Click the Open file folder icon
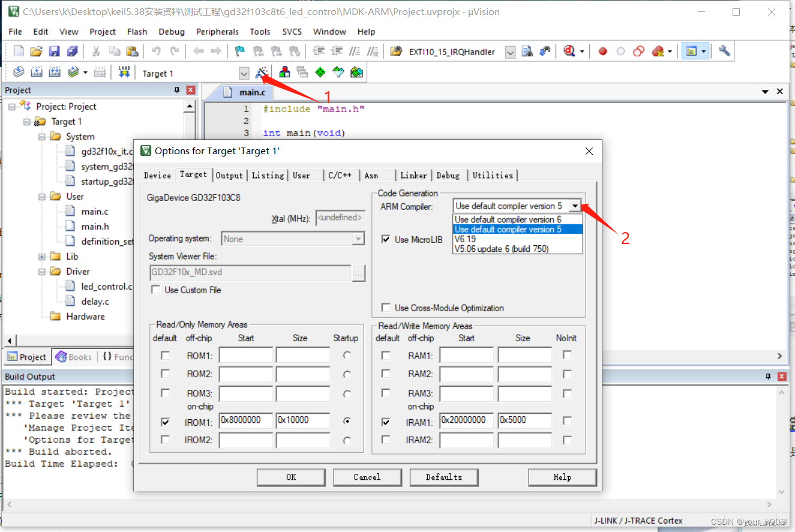 coord(36,52)
